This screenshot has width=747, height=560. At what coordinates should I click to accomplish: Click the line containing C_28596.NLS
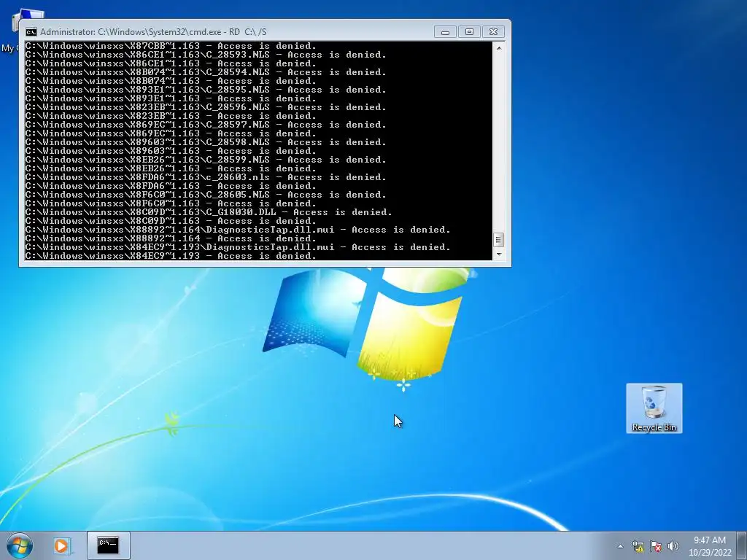(x=206, y=107)
